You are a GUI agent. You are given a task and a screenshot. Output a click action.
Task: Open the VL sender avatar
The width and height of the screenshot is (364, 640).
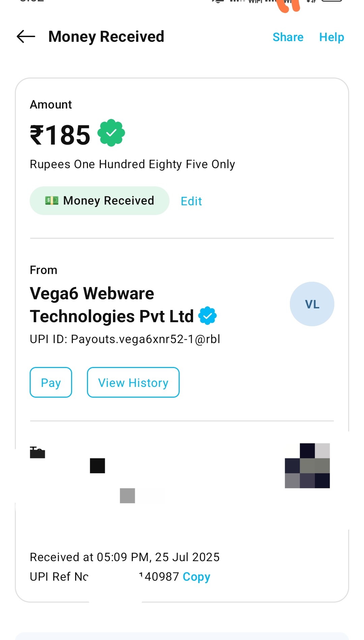[312, 304]
